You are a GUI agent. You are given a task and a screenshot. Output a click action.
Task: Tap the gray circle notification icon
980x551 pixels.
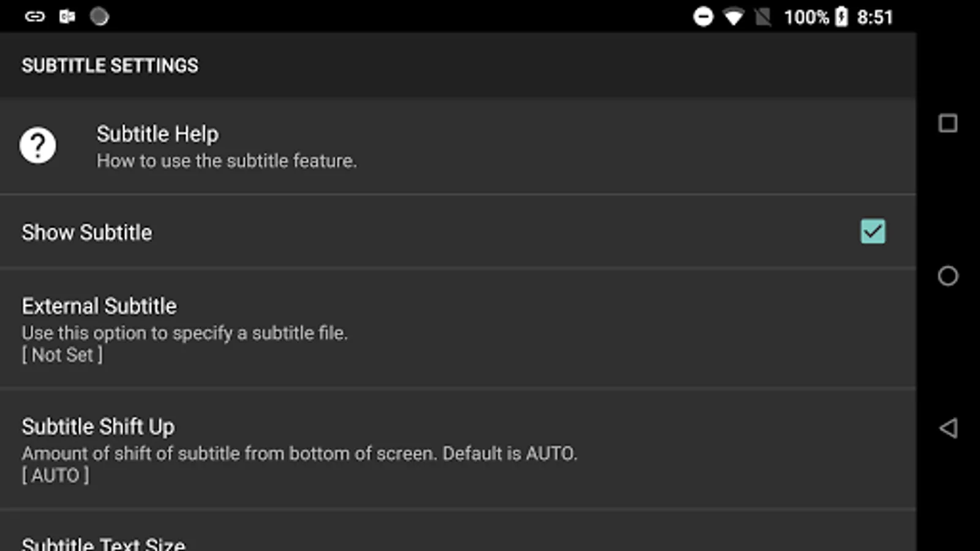99,17
